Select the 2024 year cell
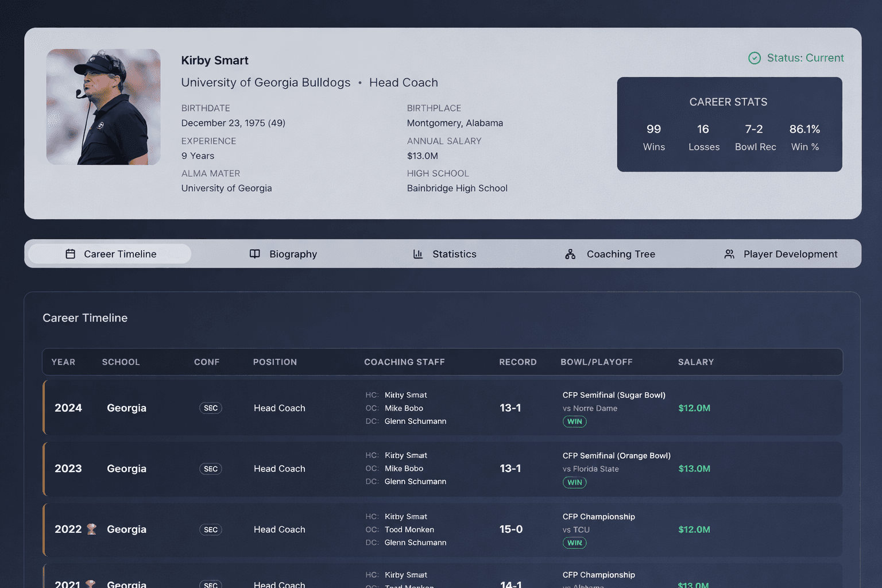Screen dimensions: 882x588 click(68, 408)
